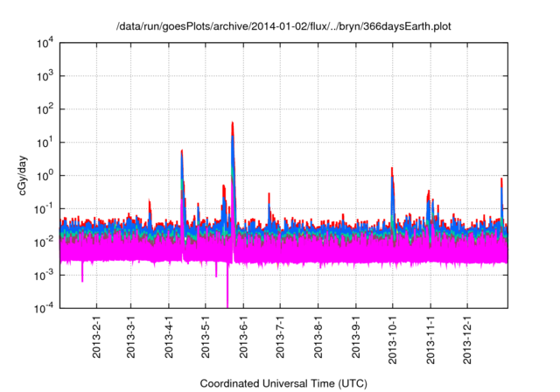Image resolution: width=560 pixels, height=392 pixels.
Task: Click the 2013-5-1 date tick label
Action: tap(206, 337)
